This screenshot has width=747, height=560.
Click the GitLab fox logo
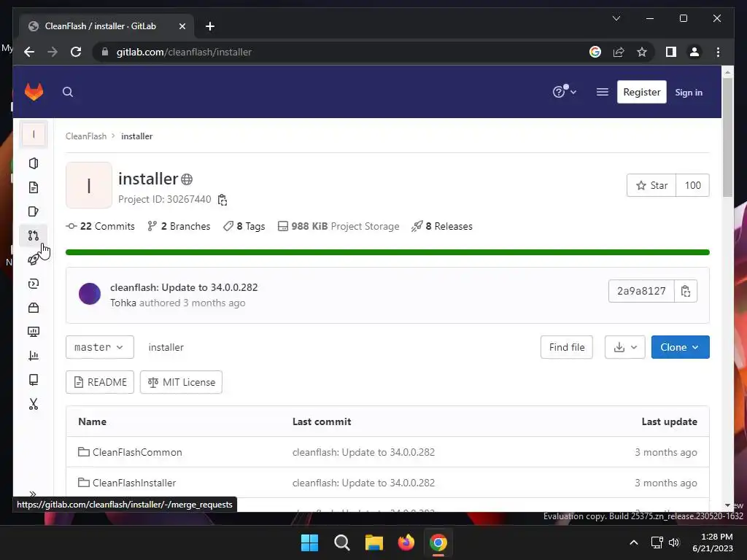click(x=34, y=92)
